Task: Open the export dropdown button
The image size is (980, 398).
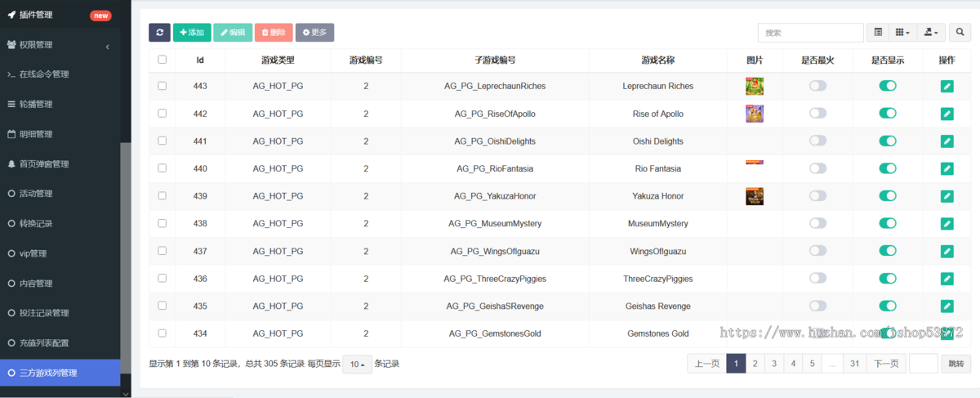Action: 931,33
